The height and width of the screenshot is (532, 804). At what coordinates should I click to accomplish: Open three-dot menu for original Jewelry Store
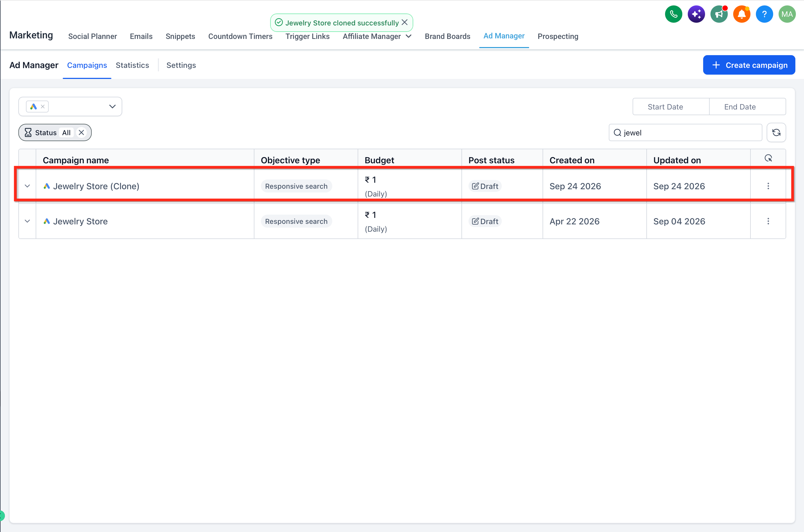pos(768,221)
